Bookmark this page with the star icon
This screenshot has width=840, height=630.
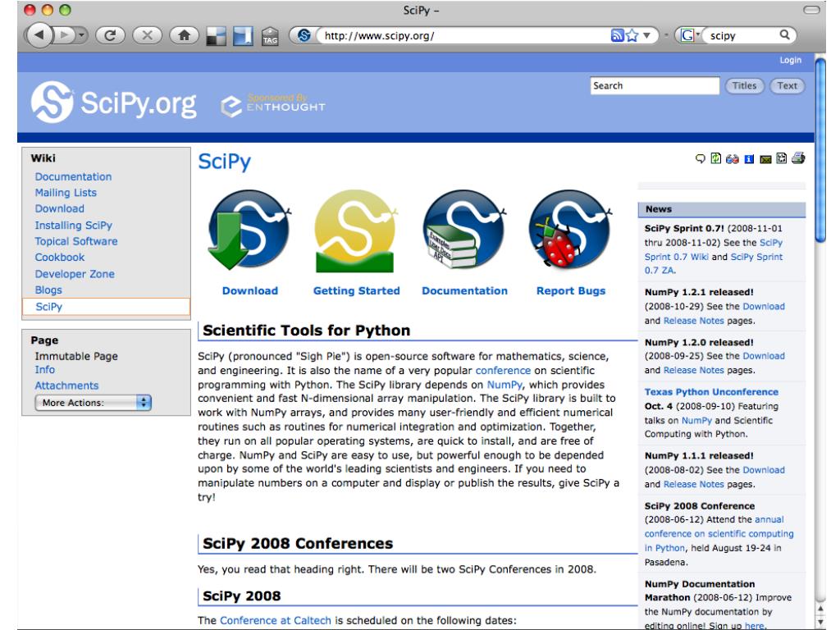coord(632,35)
